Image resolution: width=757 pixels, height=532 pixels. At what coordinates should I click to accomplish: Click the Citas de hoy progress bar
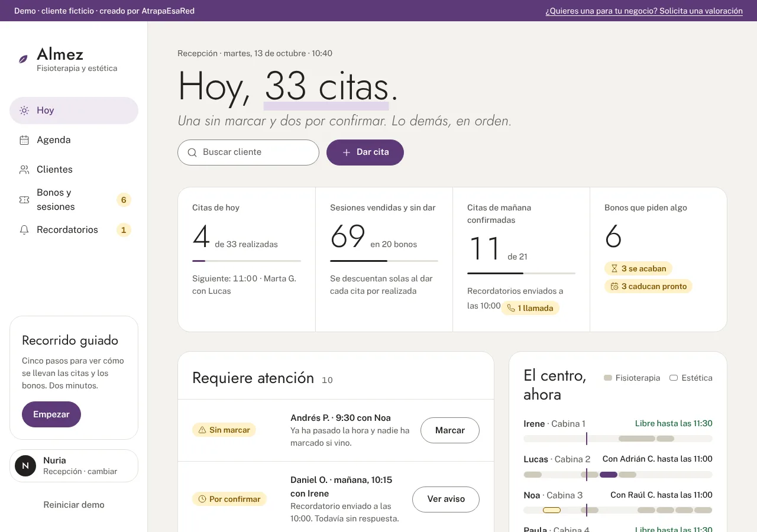[x=247, y=261]
